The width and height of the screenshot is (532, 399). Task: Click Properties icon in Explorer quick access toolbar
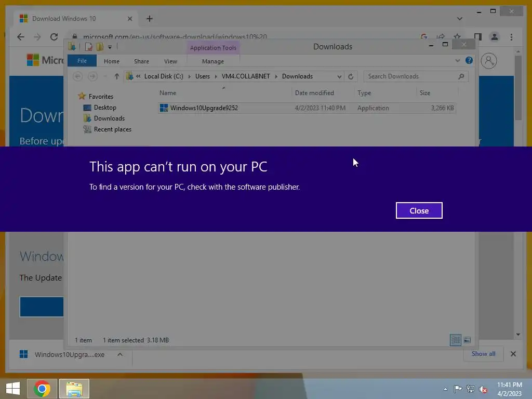[x=88, y=47]
